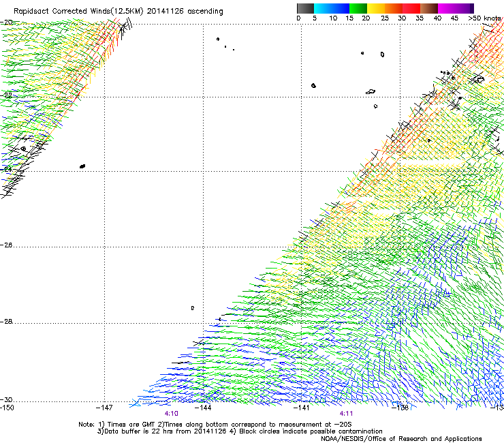This screenshot has height=443, width=504.
Task: Click the longitude axis label "-150"
Action: point(7,408)
